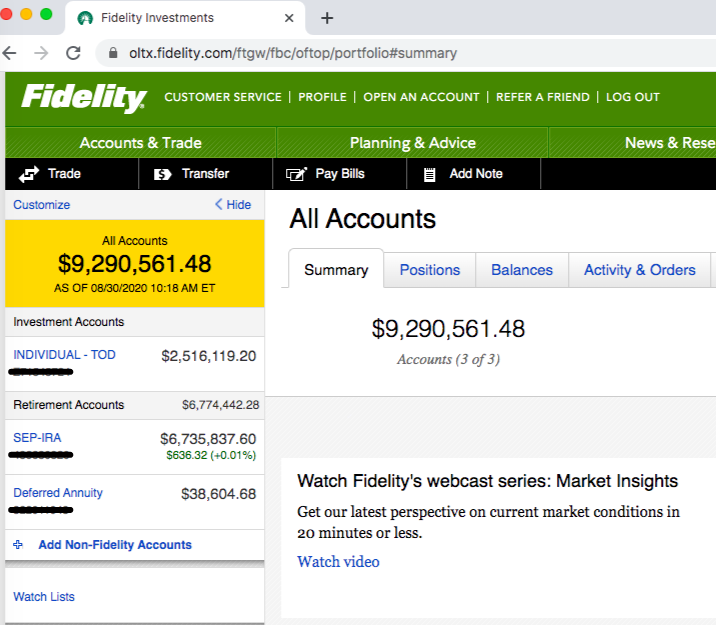Switch to the Balances tab
This screenshot has height=625, width=716.
(x=522, y=270)
